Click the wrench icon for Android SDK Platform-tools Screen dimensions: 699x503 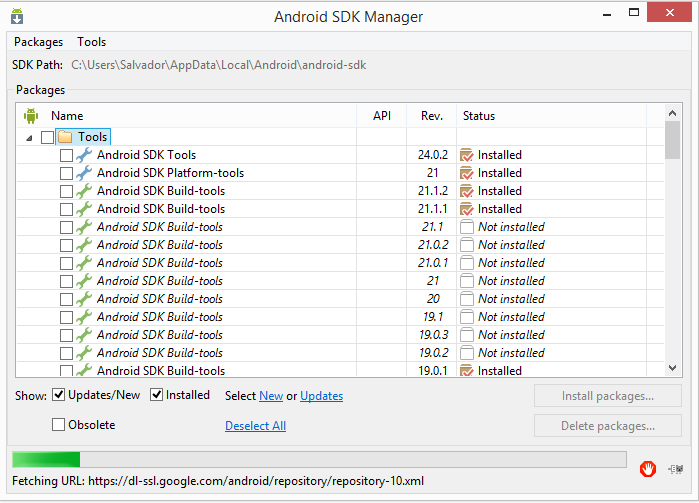84,173
